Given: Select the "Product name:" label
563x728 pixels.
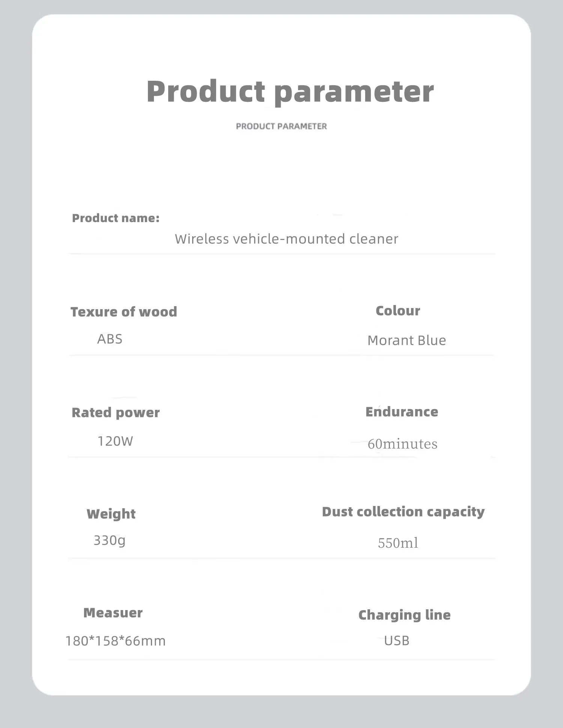Looking at the screenshot, I should [x=116, y=218].
